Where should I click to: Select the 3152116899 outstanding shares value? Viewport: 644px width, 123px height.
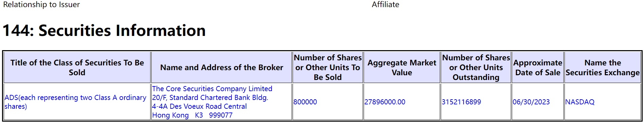pyautogui.click(x=461, y=102)
